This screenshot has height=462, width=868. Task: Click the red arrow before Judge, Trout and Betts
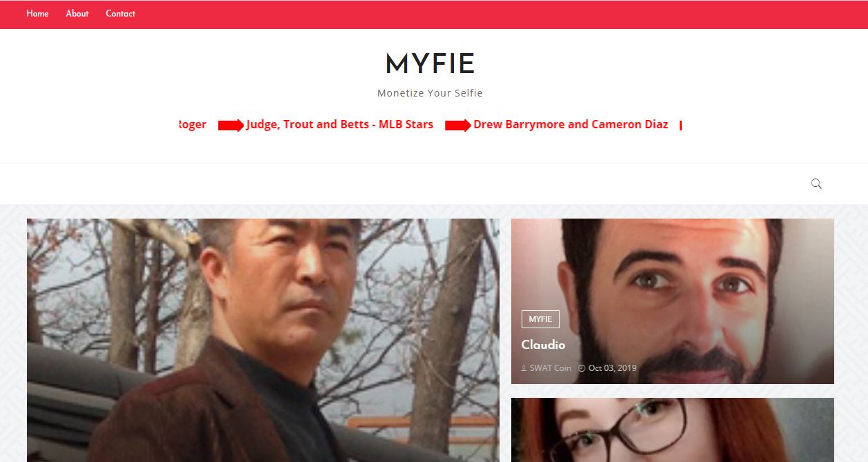231,125
